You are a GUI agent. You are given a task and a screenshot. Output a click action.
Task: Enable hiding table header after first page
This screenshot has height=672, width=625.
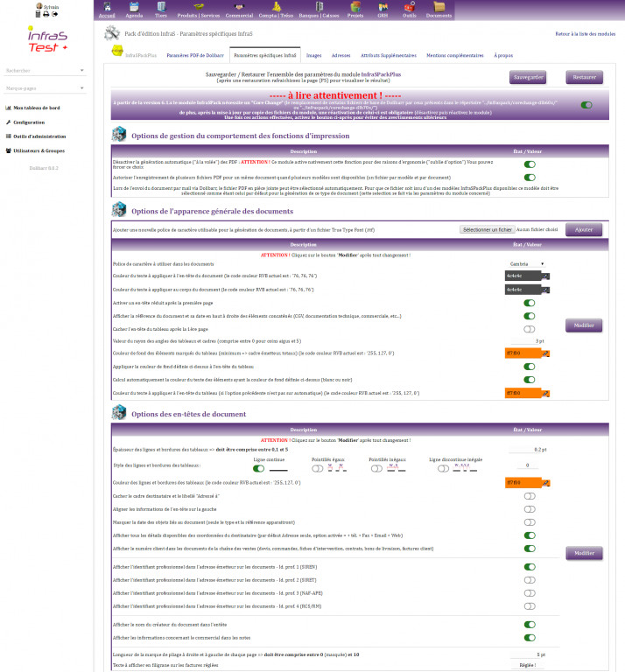pos(530,329)
